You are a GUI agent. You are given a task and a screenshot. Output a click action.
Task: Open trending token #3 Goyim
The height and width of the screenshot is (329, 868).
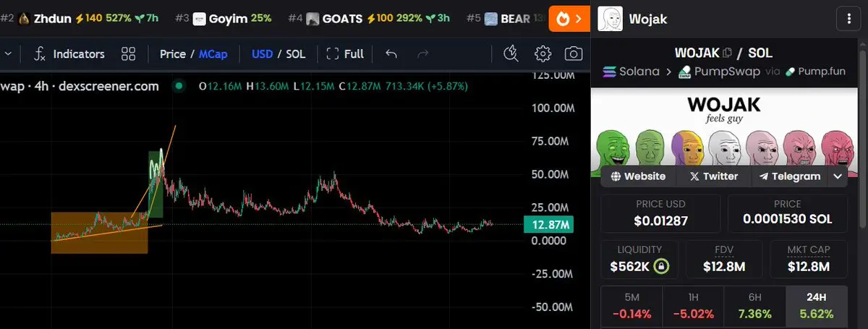(x=223, y=19)
